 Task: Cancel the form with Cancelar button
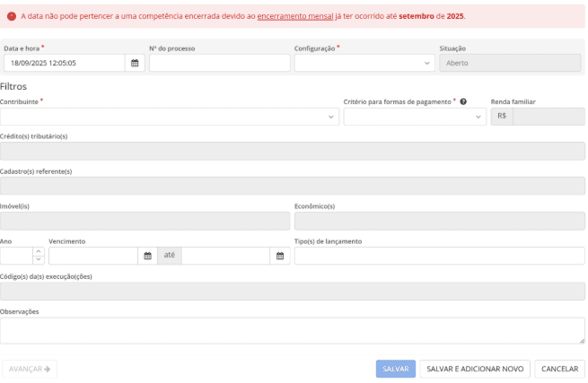point(559,369)
